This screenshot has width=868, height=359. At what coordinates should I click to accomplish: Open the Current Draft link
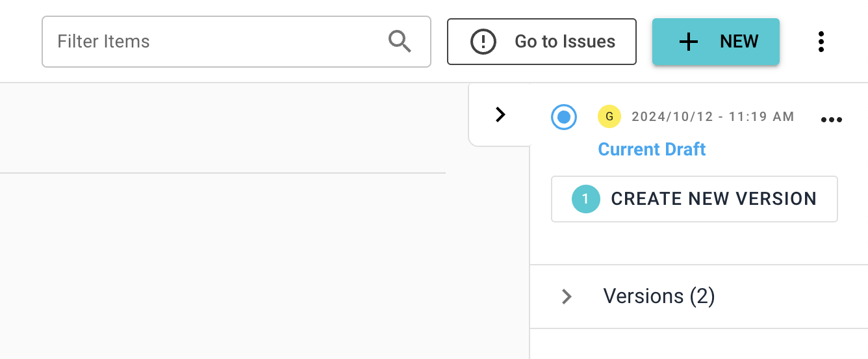(652, 150)
